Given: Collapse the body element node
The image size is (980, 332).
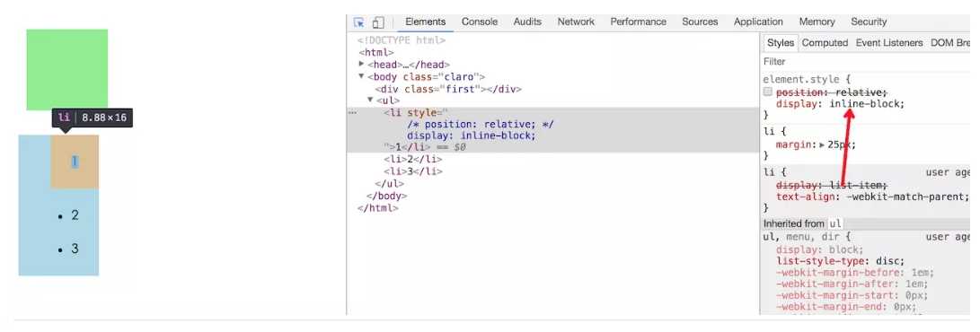Looking at the screenshot, I should (x=361, y=76).
